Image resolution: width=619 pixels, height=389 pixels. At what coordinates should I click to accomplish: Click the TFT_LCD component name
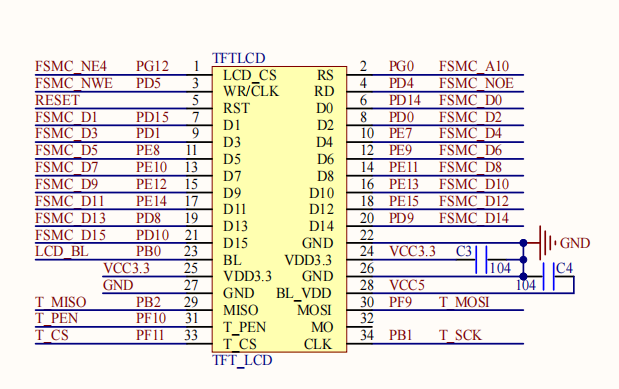[x=242, y=360]
